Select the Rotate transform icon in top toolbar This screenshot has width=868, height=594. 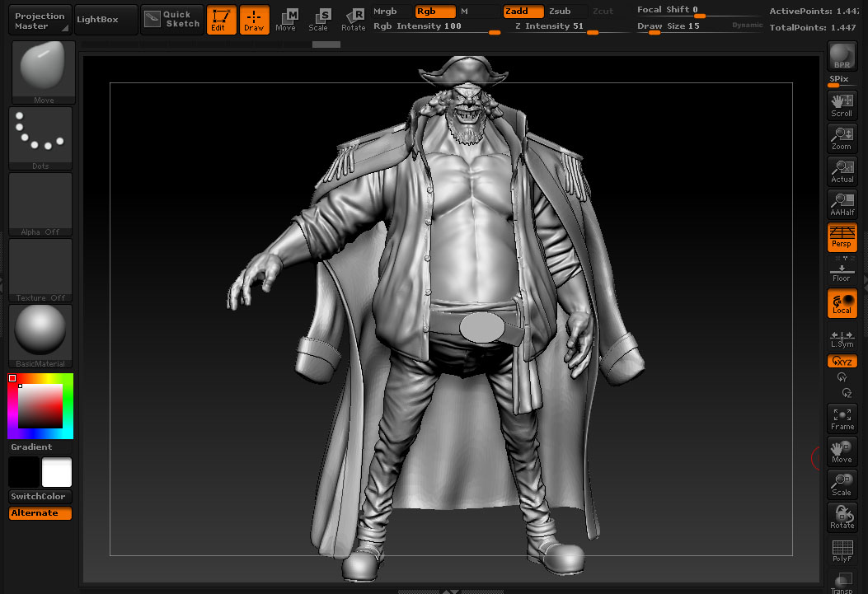353,20
